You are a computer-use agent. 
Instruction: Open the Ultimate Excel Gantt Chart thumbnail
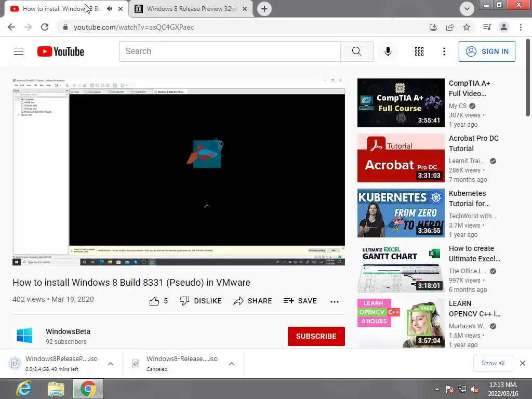click(401, 268)
